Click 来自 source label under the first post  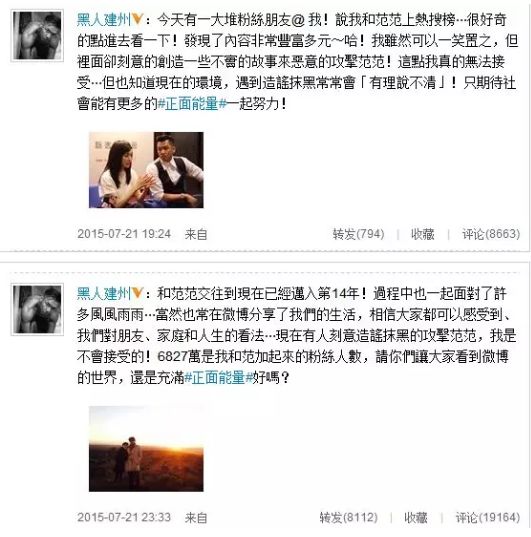tap(196, 235)
